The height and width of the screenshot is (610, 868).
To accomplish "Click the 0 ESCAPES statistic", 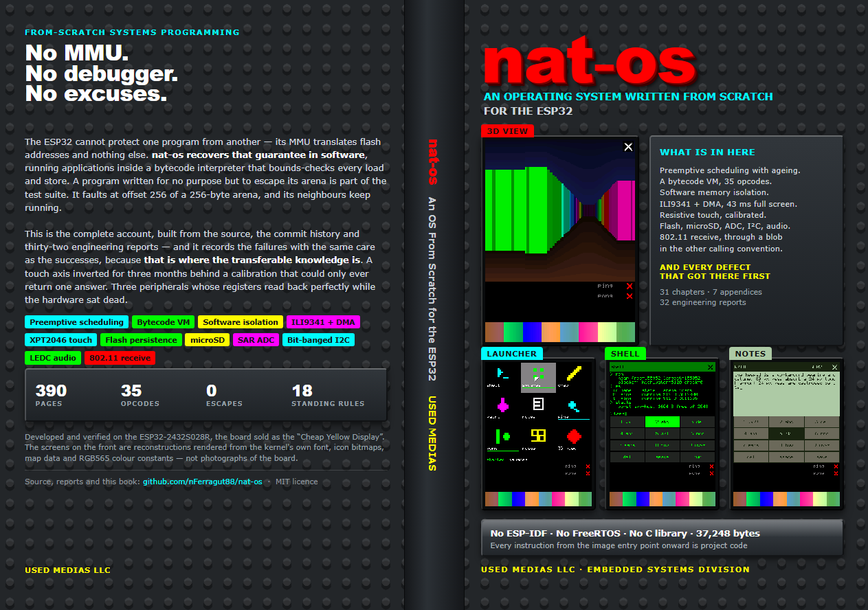I will coord(224,395).
